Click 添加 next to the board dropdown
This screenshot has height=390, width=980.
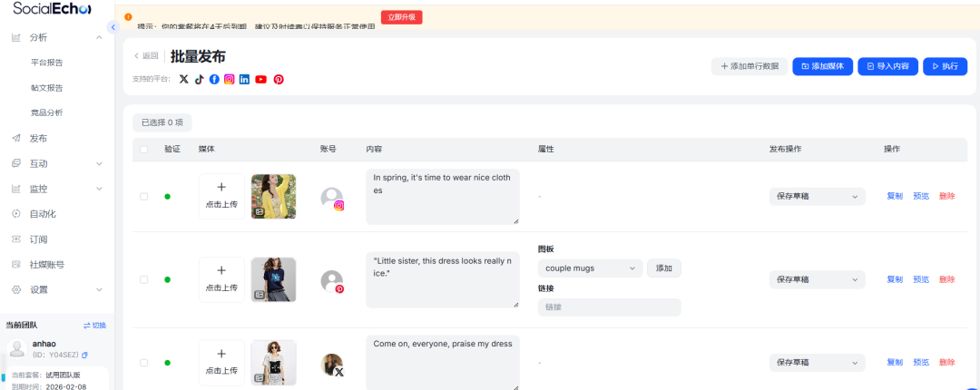[663, 268]
